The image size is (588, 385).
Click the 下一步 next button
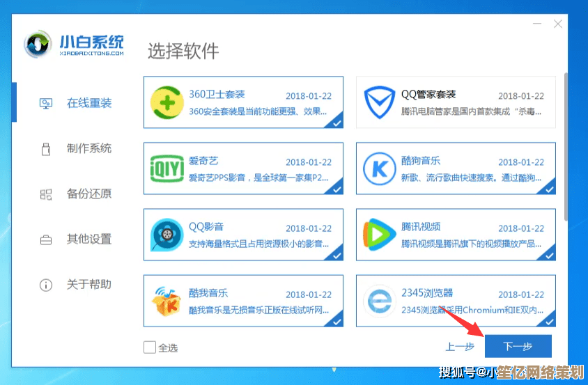tap(518, 346)
